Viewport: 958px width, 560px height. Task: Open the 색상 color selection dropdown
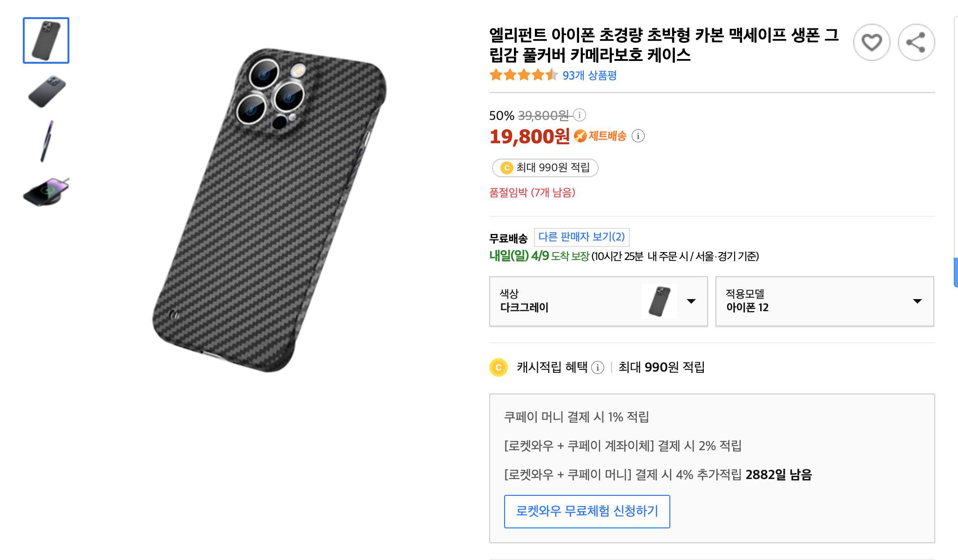(598, 301)
